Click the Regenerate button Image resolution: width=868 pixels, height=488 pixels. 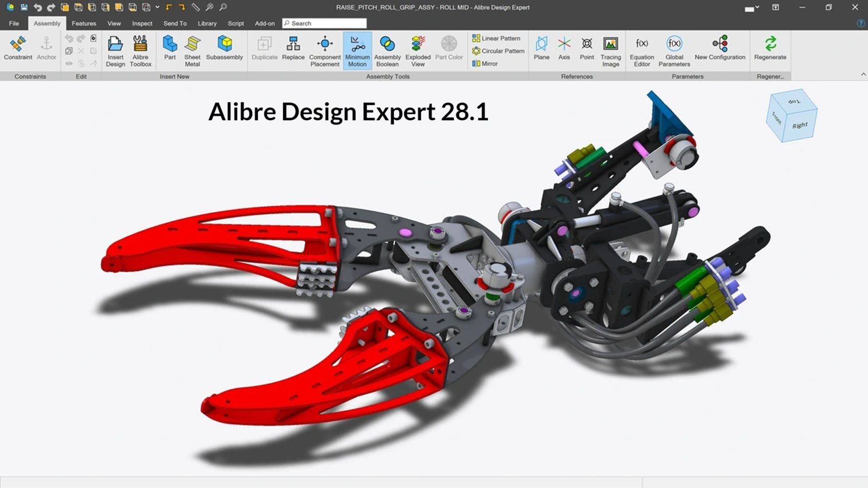770,49
